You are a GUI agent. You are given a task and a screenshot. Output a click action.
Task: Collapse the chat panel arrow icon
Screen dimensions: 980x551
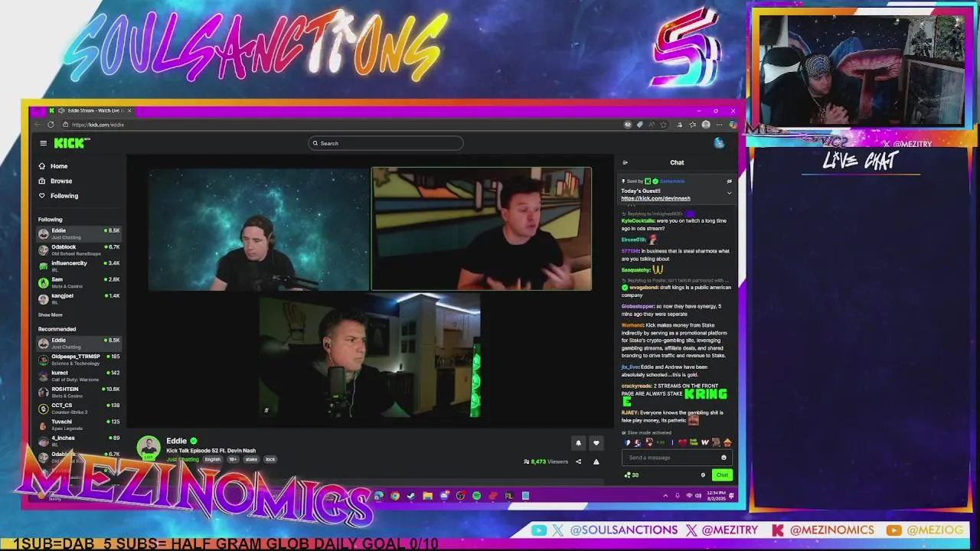(x=625, y=162)
